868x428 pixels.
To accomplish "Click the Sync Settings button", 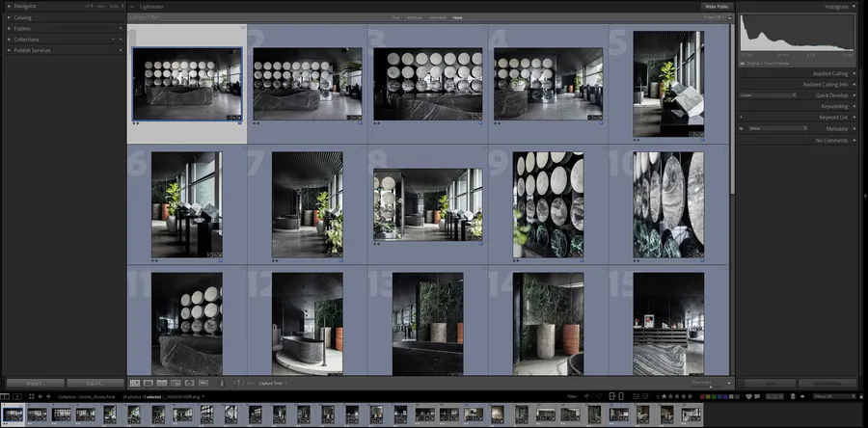I will (827, 384).
